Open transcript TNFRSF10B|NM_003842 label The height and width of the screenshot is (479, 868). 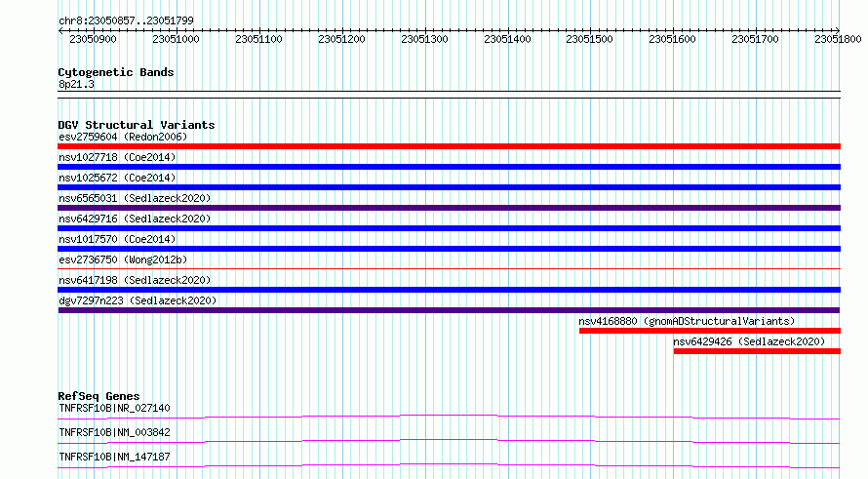[114, 432]
